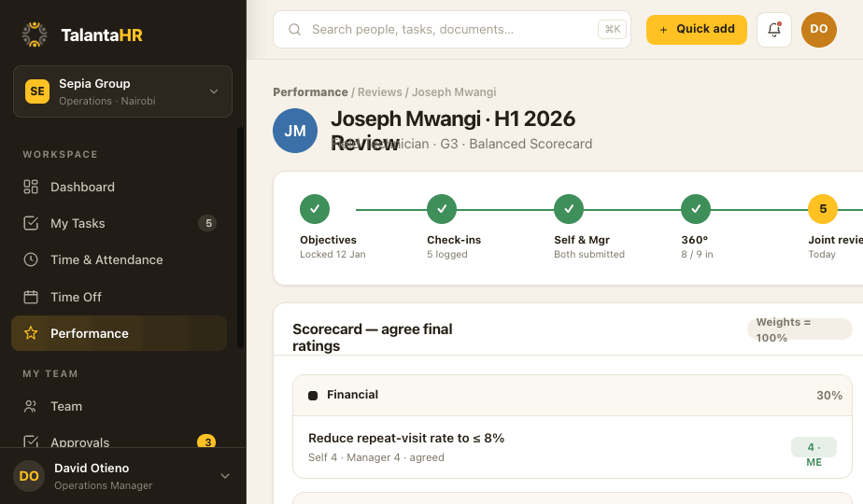Image resolution: width=863 pixels, height=504 pixels.
Task: Select the 360° completed step circle
Action: [x=696, y=209]
